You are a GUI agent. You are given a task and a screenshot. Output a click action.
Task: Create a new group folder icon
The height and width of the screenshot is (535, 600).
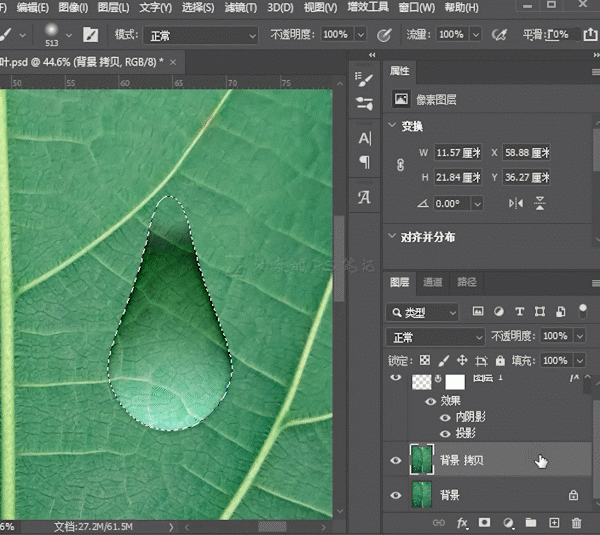click(530, 522)
